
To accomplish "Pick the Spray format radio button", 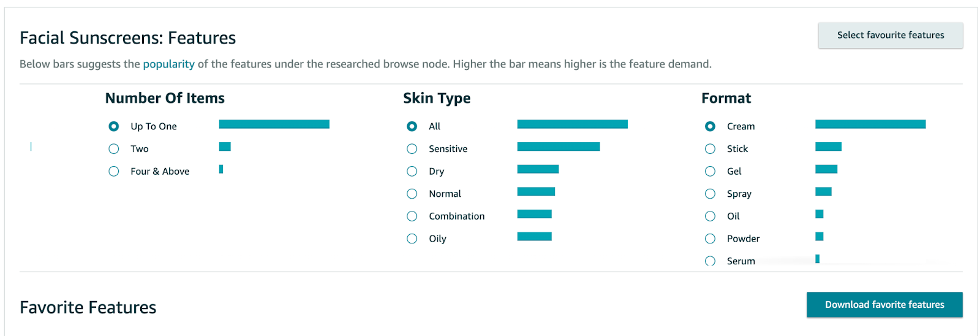I will [x=710, y=194].
